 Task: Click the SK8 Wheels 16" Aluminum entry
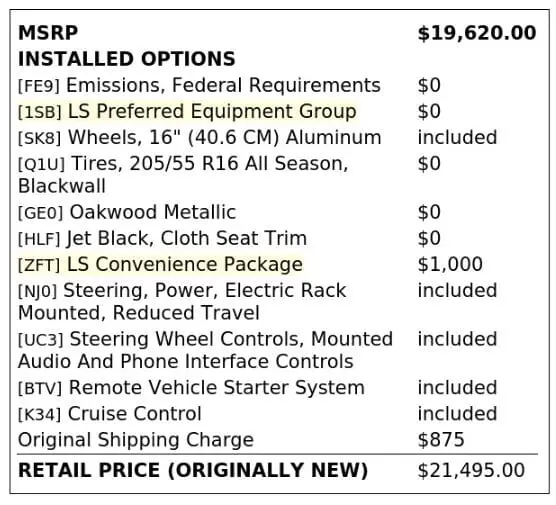(x=200, y=138)
